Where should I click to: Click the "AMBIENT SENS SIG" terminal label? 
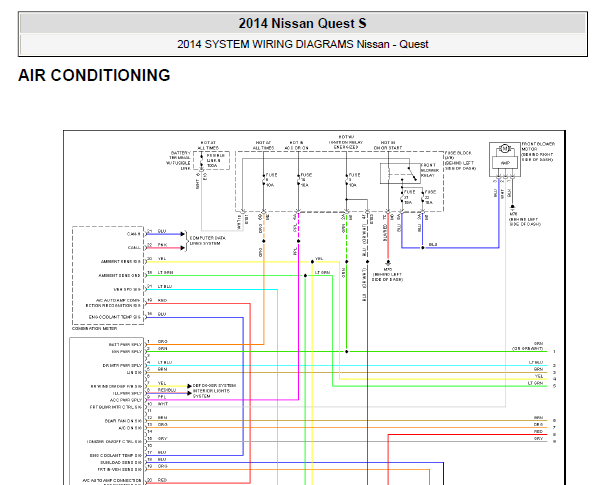pos(121,262)
